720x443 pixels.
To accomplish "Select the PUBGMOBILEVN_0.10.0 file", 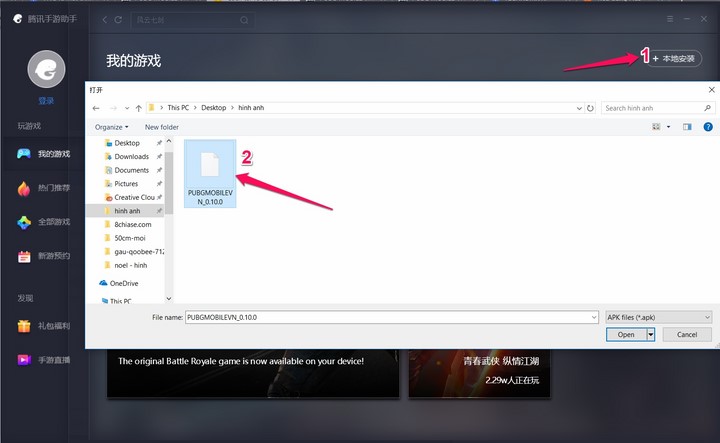I will (x=209, y=173).
